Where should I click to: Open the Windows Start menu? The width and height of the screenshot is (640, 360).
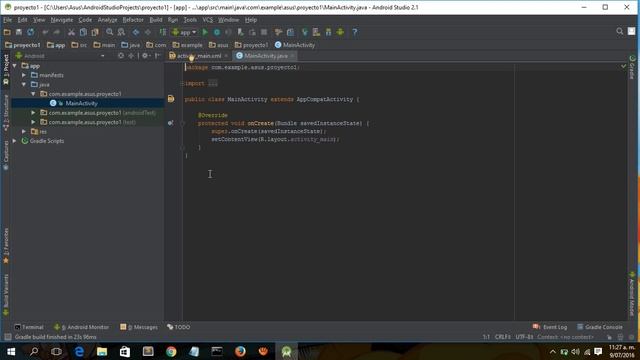point(11,351)
